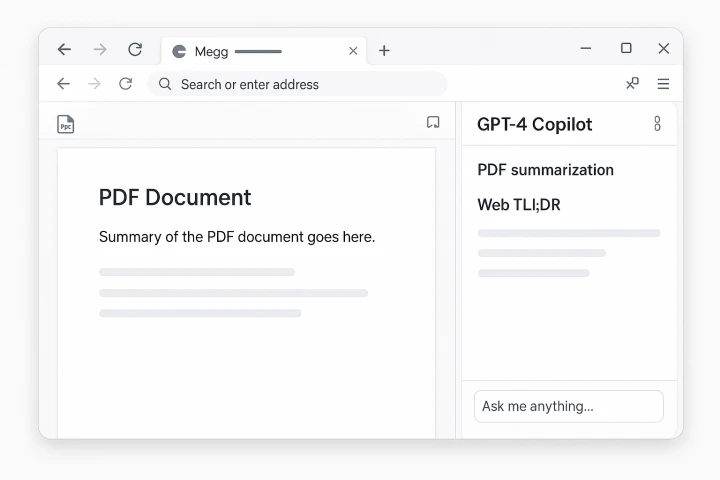The width and height of the screenshot is (720, 480).
Task: Click the PDF file icon
Action: 66,124
